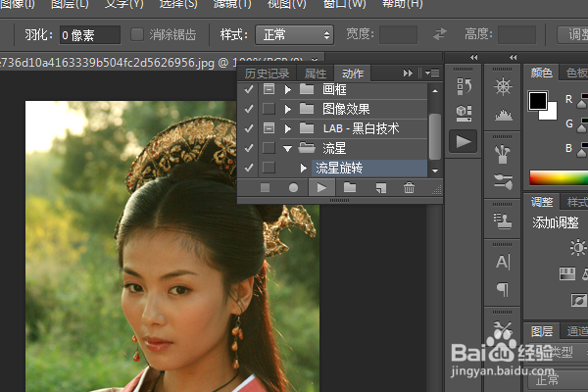This screenshot has width=588, height=392.
Task: Select the 流星旋转 action row
Action: (x=369, y=168)
